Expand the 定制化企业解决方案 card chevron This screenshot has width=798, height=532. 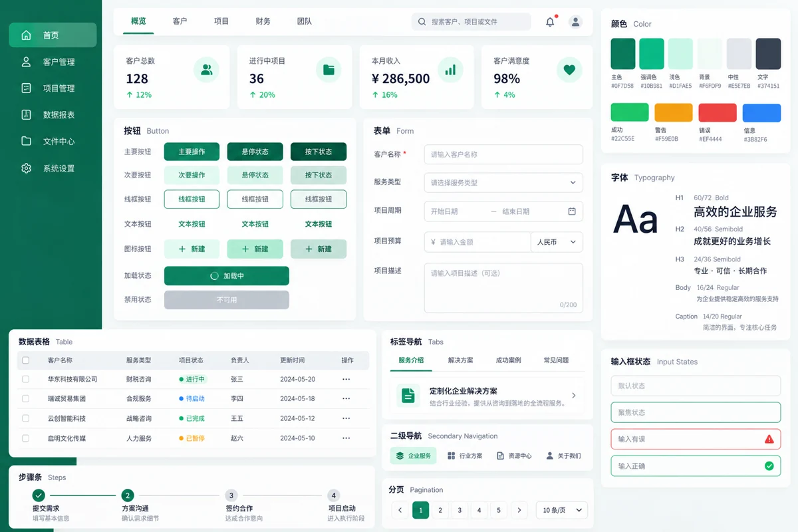point(574,396)
